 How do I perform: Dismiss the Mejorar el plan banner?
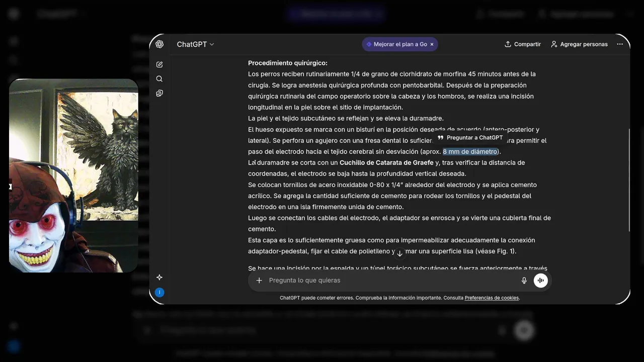coord(432,44)
